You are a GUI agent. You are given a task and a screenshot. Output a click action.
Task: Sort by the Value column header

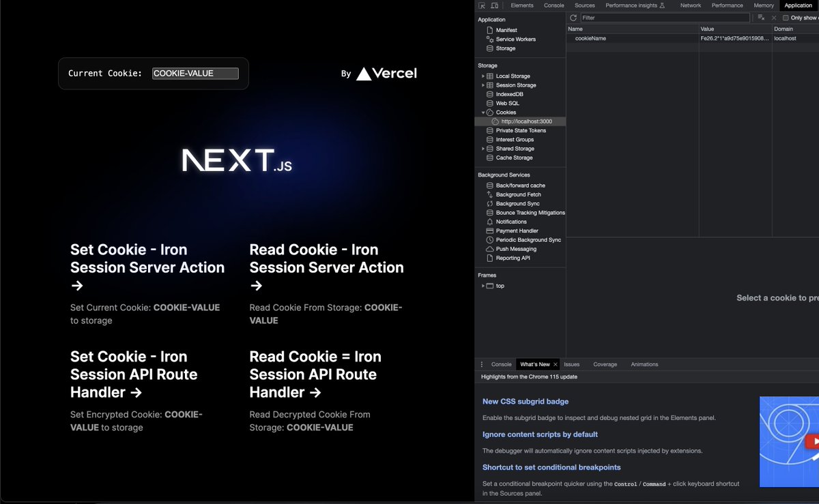[735, 29]
